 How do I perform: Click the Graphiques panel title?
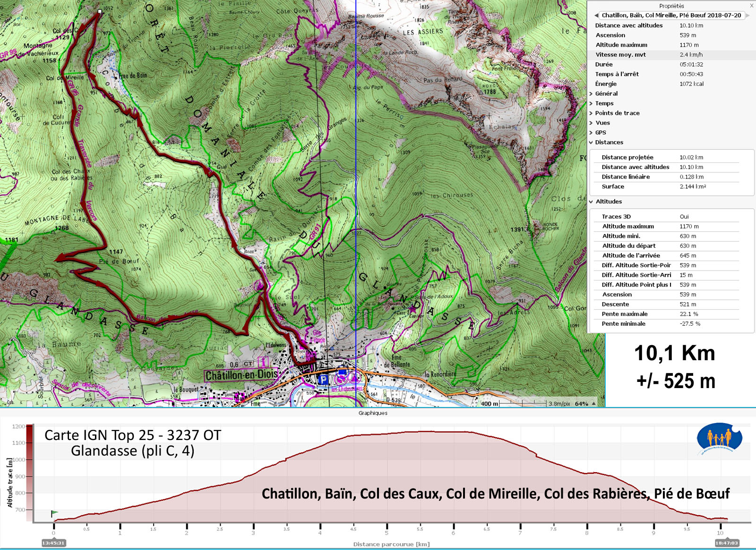tap(373, 413)
